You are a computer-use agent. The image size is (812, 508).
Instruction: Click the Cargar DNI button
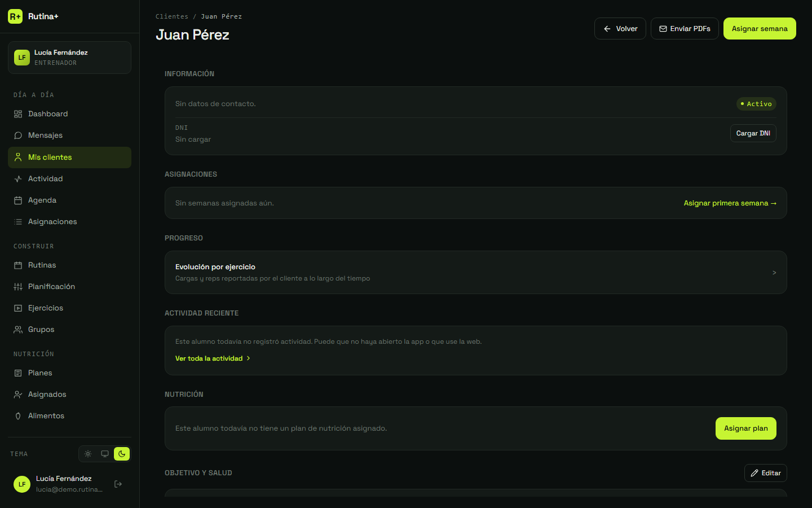[x=753, y=133]
